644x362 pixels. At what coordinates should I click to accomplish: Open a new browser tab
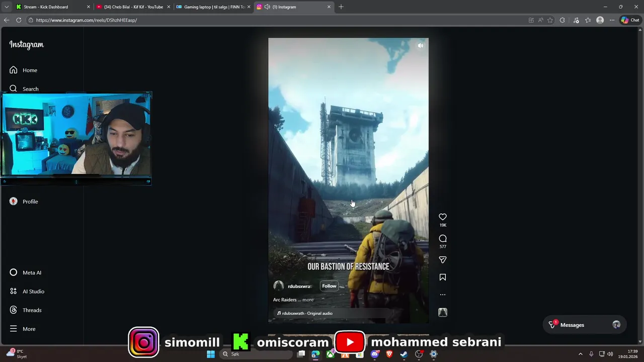[341, 7]
